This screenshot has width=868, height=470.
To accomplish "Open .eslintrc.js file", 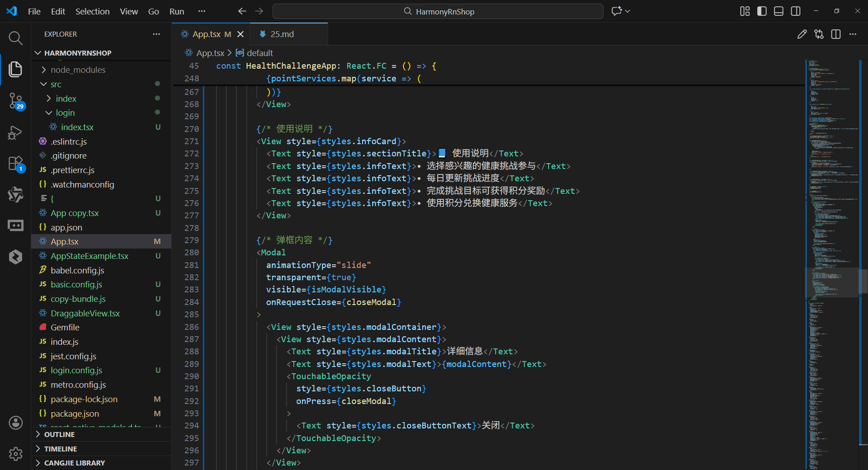I will (x=101, y=141).
